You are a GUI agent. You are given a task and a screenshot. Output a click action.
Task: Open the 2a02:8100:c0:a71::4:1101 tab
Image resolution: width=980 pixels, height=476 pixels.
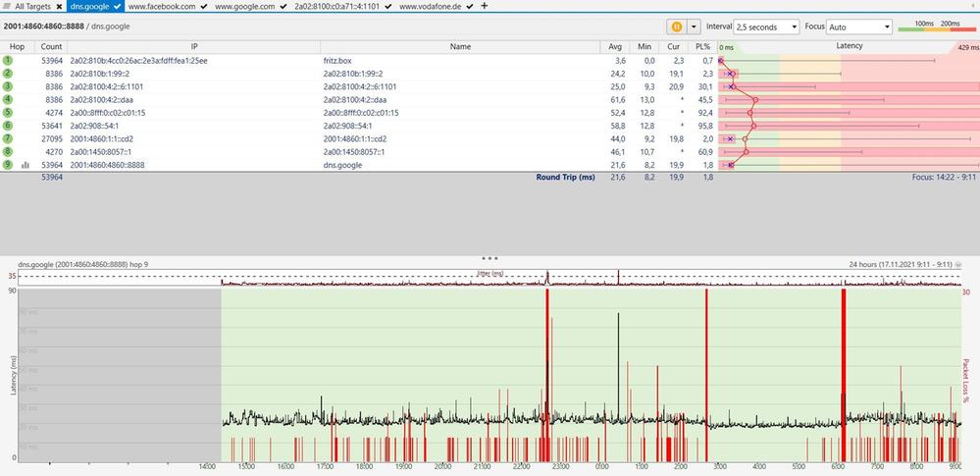tap(337, 6)
